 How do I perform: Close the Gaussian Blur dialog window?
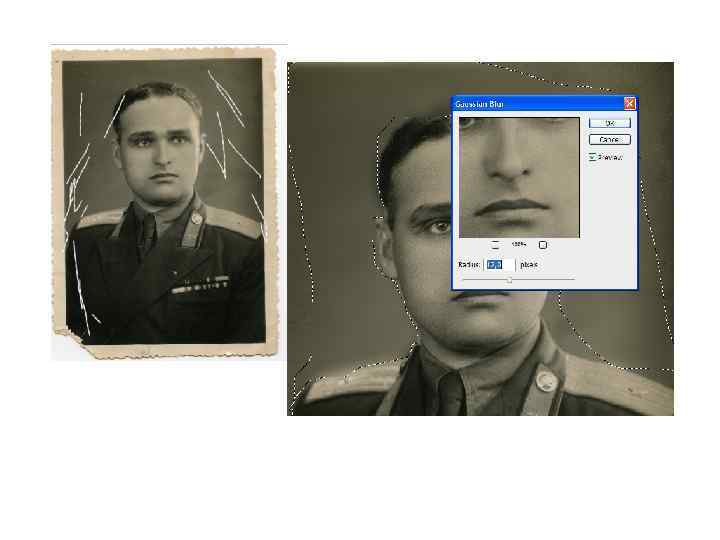coord(630,104)
